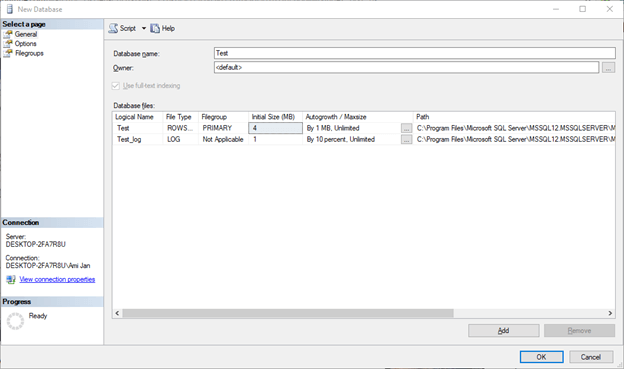Click the Path column header
The image size is (624, 369).
pos(514,117)
